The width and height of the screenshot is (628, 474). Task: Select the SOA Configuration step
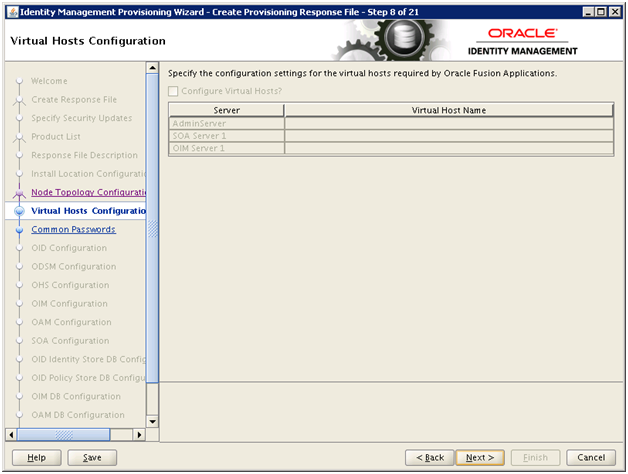coord(70,341)
